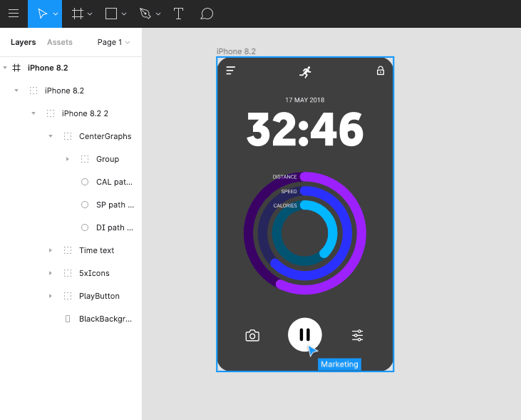
Task: Open the Move tool options dropdown arrow
Action: 56,14
